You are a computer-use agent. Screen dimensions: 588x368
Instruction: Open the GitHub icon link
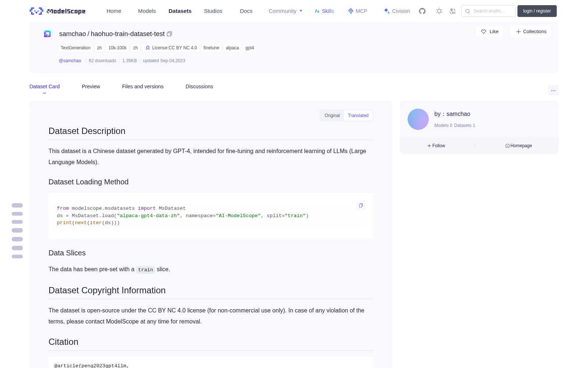tap(422, 11)
